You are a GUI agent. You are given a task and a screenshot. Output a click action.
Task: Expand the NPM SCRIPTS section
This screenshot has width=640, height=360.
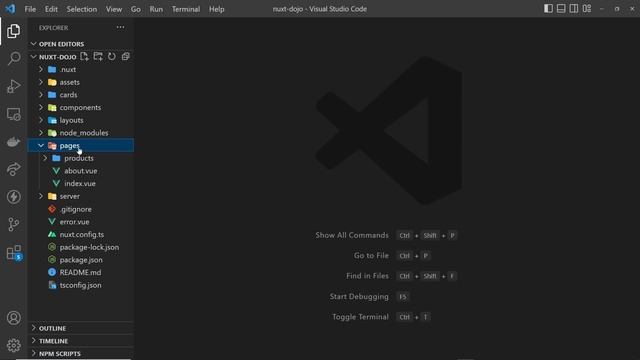click(x=33, y=353)
